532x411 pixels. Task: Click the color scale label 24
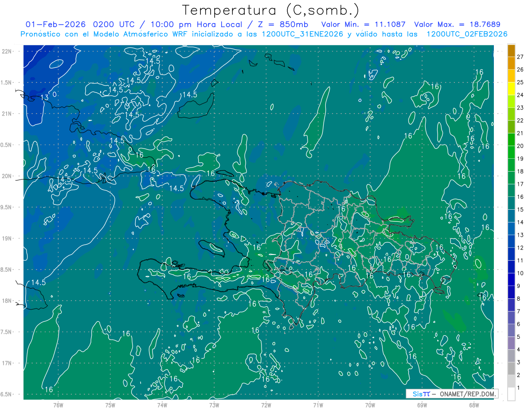click(520, 95)
